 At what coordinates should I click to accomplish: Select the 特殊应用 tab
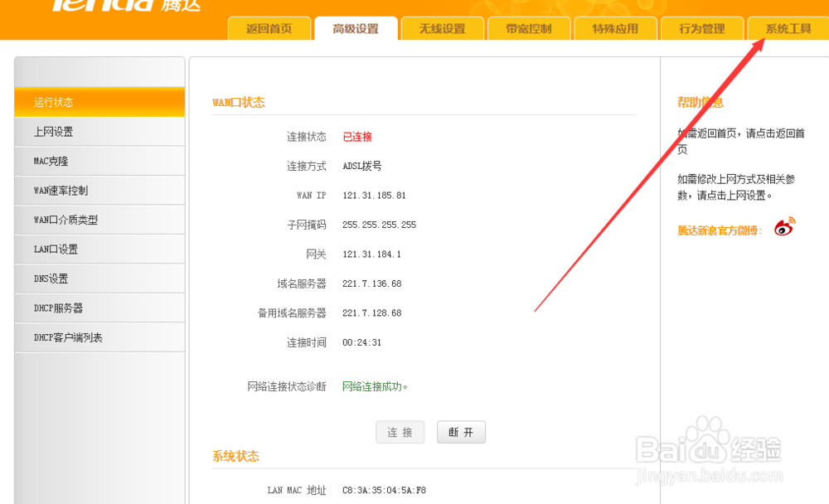615,27
